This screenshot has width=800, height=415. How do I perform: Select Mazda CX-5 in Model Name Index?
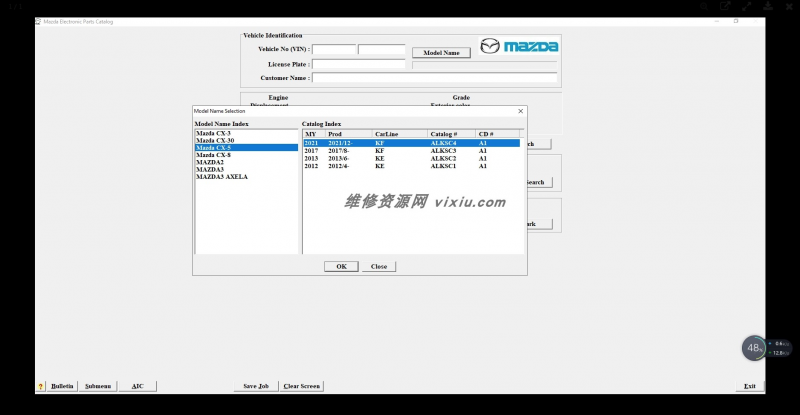246,148
